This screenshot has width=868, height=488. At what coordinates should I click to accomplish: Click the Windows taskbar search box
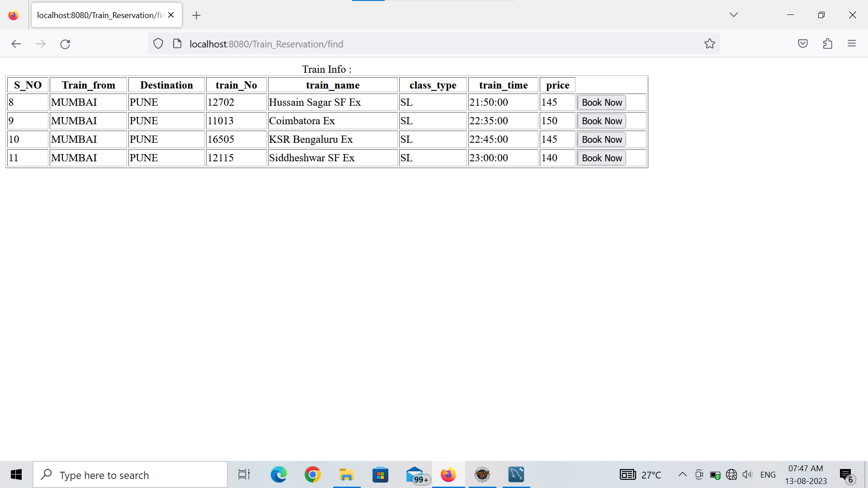tap(130, 475)
